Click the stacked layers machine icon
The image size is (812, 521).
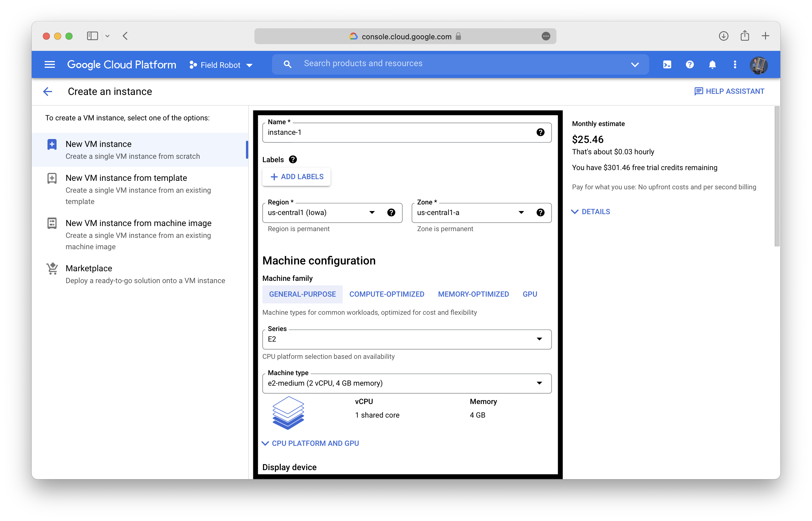click(288, 413)
